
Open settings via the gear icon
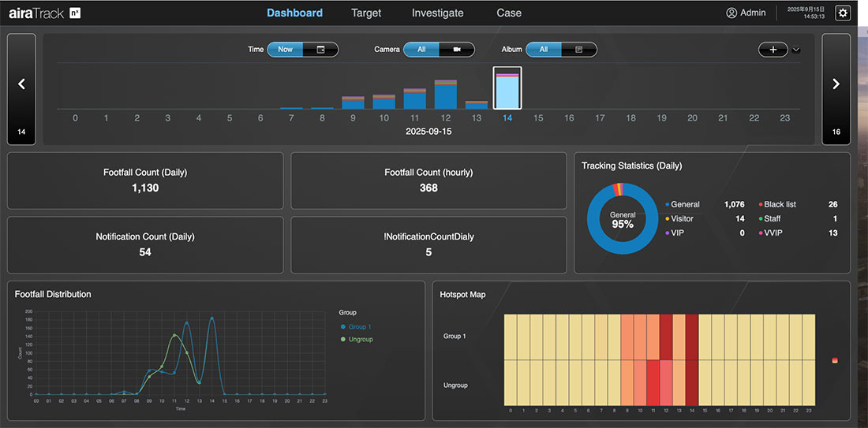point(843,13)
